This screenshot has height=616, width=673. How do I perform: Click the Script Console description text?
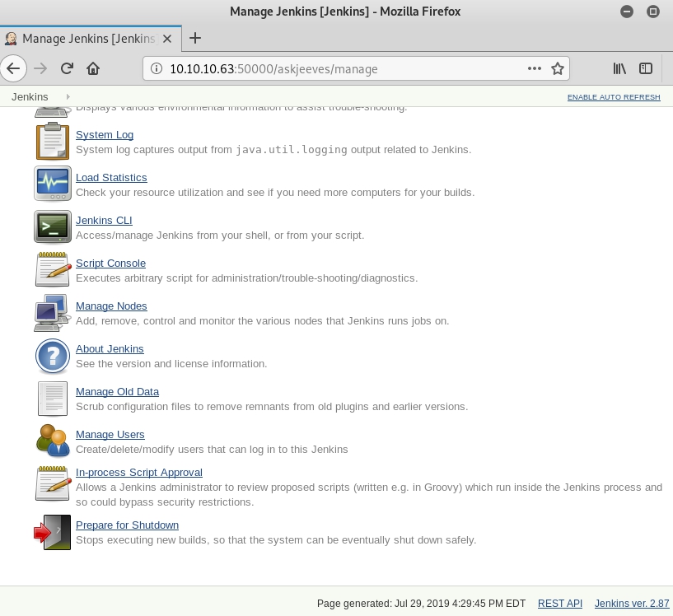pyautogui.click(x=247, y=278)
